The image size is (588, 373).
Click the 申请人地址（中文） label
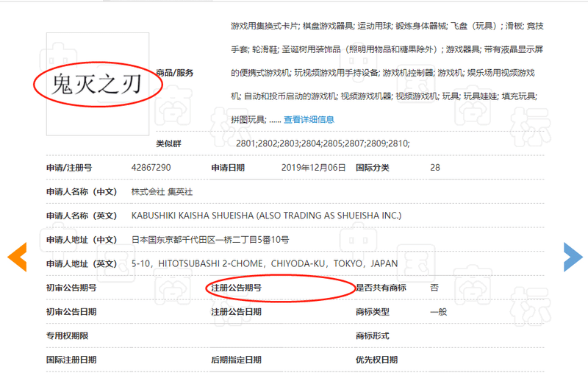tap(82, 240)
